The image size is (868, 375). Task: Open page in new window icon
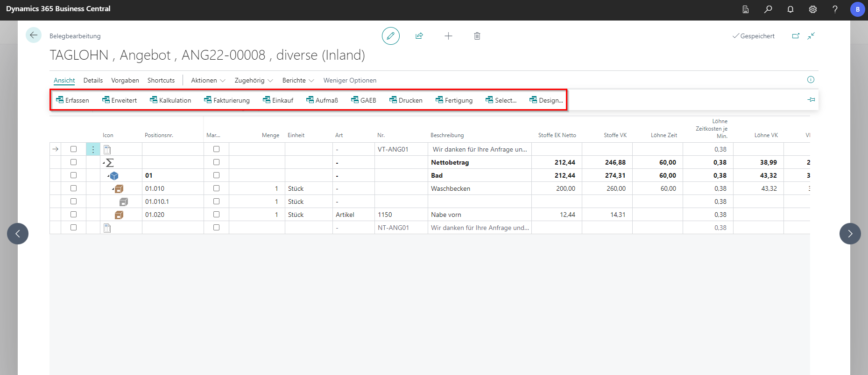click(796, 36)
